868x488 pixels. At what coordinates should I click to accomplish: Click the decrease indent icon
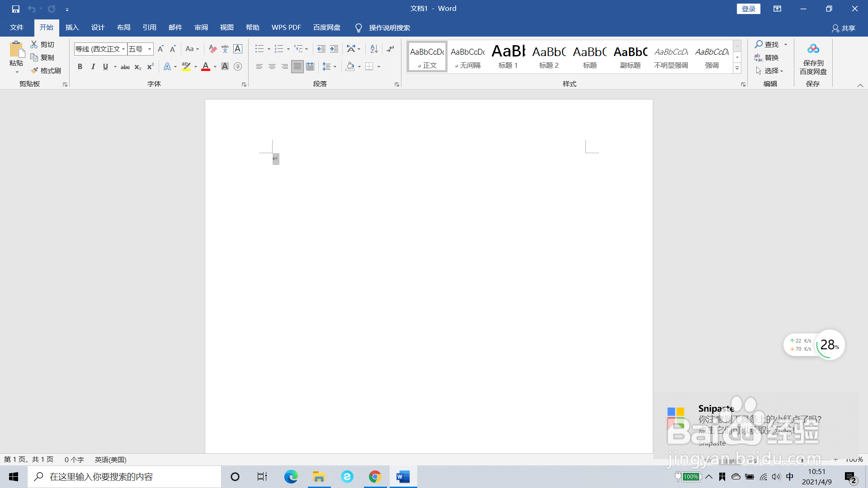[321, 49]
